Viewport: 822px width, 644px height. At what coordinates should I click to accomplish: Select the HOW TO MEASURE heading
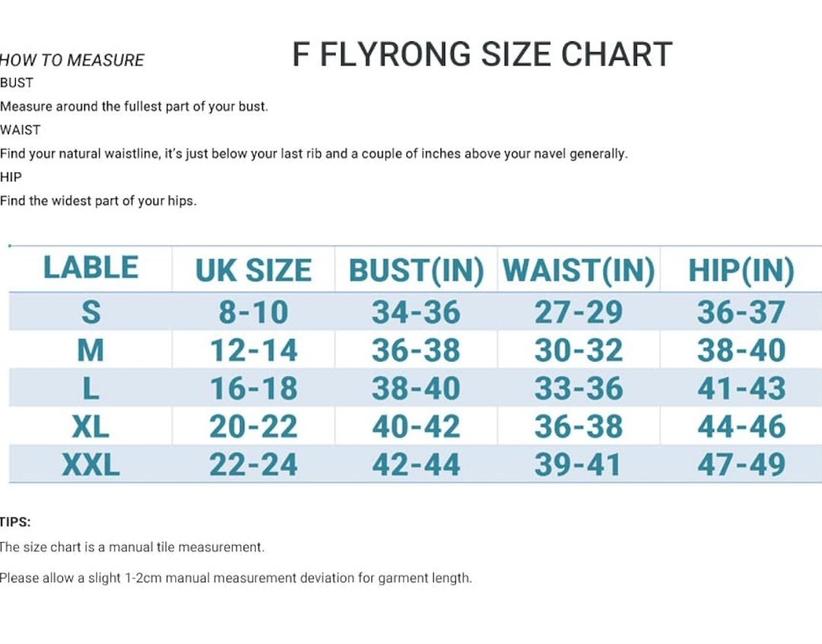(x=72, y=60)
